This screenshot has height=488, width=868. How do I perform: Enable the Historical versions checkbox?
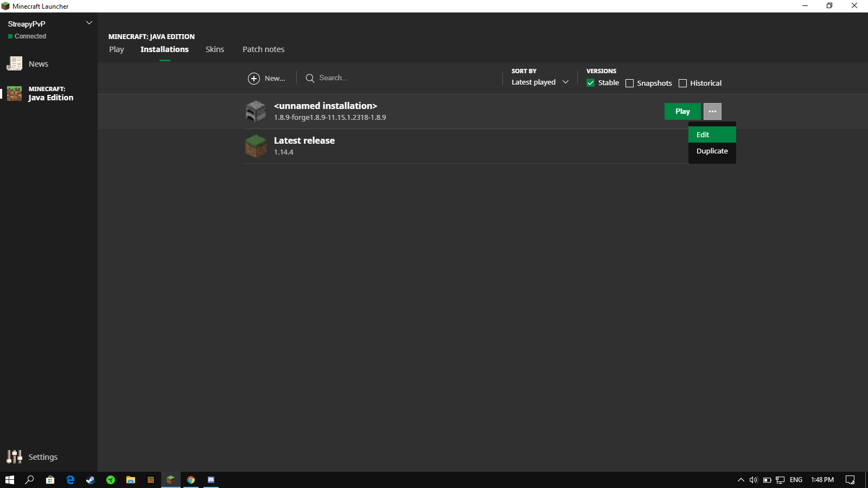[682, 83]
